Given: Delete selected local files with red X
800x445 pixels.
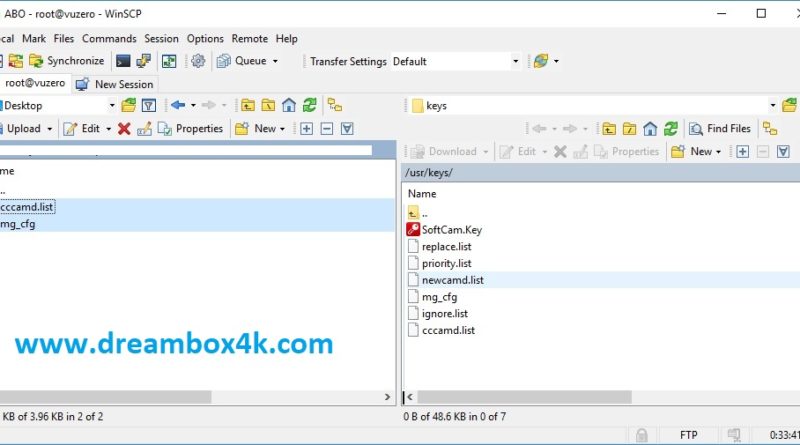Looking at the screenshot, I should pos(124,129).
